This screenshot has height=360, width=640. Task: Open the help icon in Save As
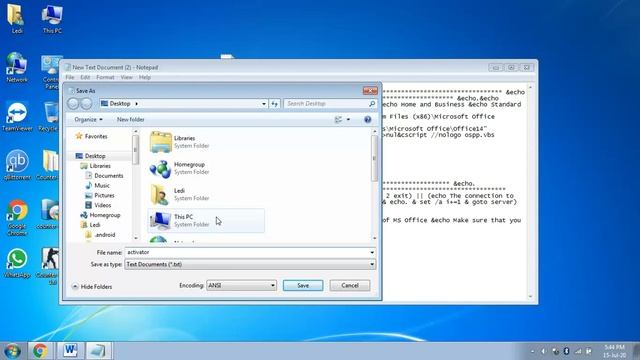367,120
